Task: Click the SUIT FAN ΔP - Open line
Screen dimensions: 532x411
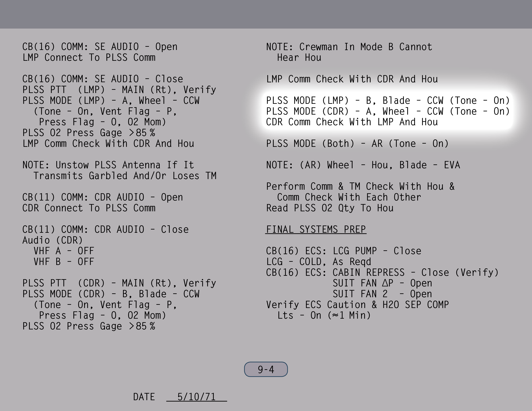Action: pos(382,283)
